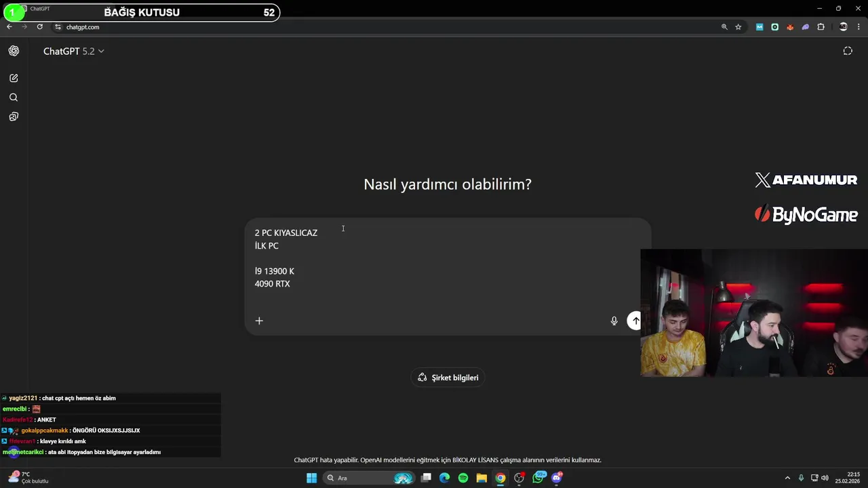
Task: Open the images library icon in the sidebar
Action: pyautogui.click(x=14, y=117)
